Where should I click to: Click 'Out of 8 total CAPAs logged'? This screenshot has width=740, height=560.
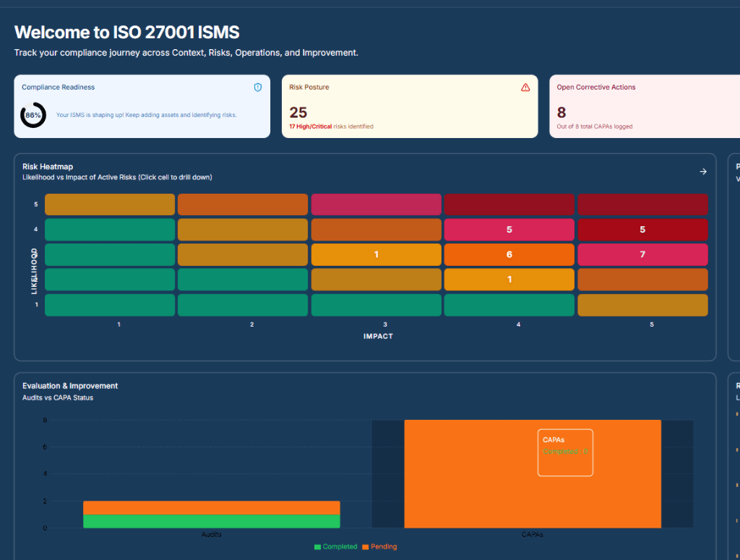pos(595,126)
